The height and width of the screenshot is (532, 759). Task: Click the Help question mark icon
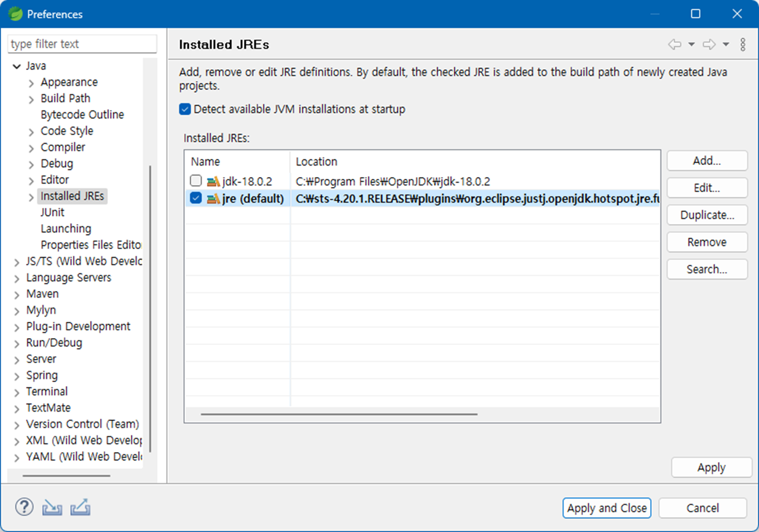pos(24,507)
